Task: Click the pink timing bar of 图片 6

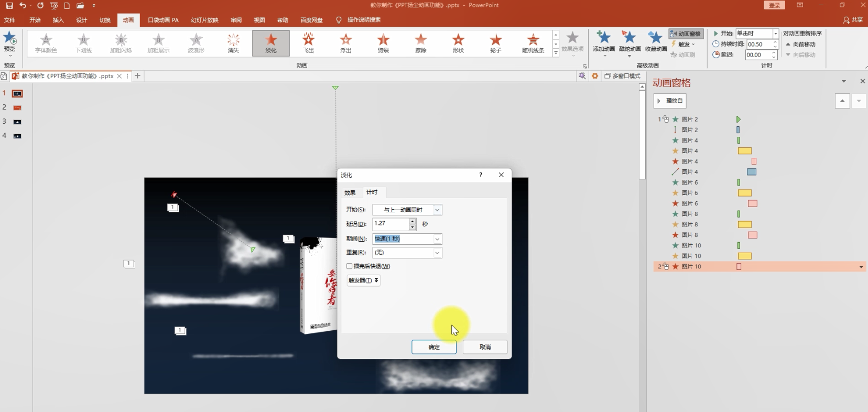Action: (x=753, y=203)
